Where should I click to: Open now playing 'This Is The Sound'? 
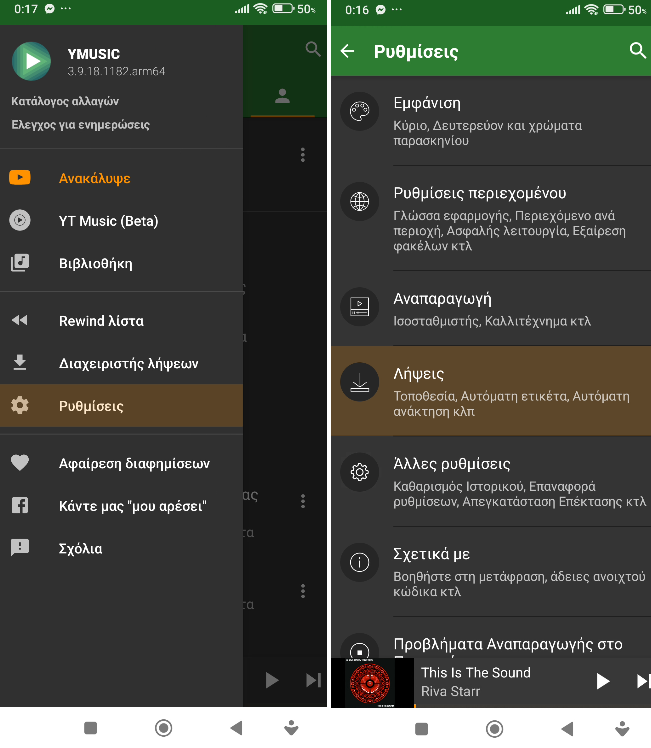[x=475, y=673]
